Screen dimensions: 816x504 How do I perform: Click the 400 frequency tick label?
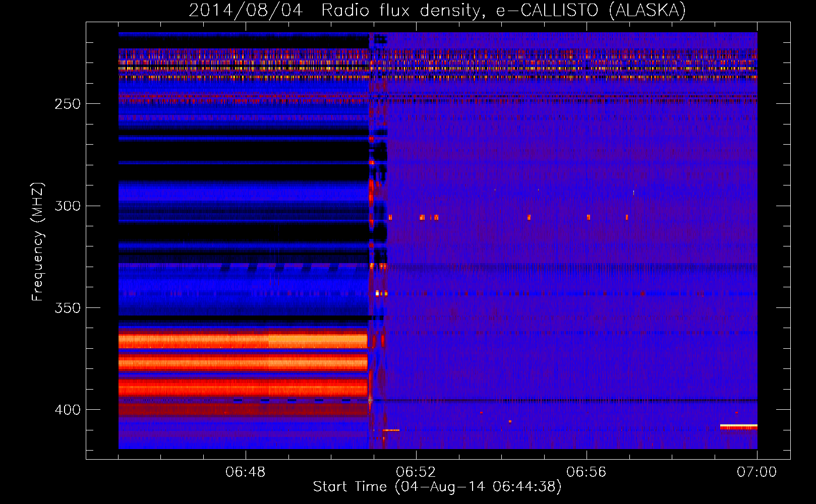coord(68,410)
